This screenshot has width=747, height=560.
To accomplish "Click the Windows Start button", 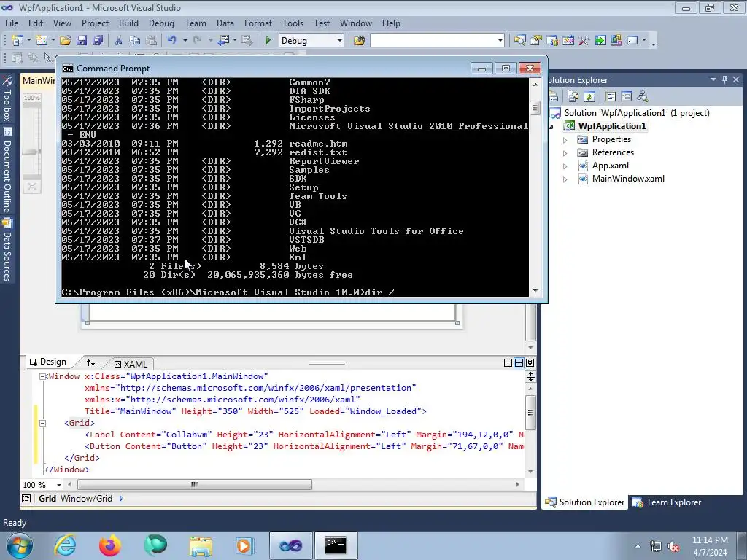I will pyautogui.click(x=19, y=545).
